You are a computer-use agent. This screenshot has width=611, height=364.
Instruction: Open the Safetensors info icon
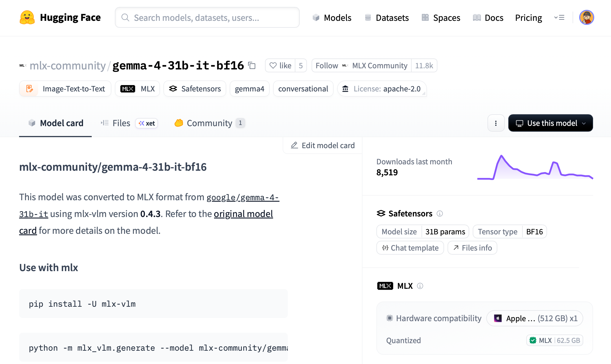point(440,214)
